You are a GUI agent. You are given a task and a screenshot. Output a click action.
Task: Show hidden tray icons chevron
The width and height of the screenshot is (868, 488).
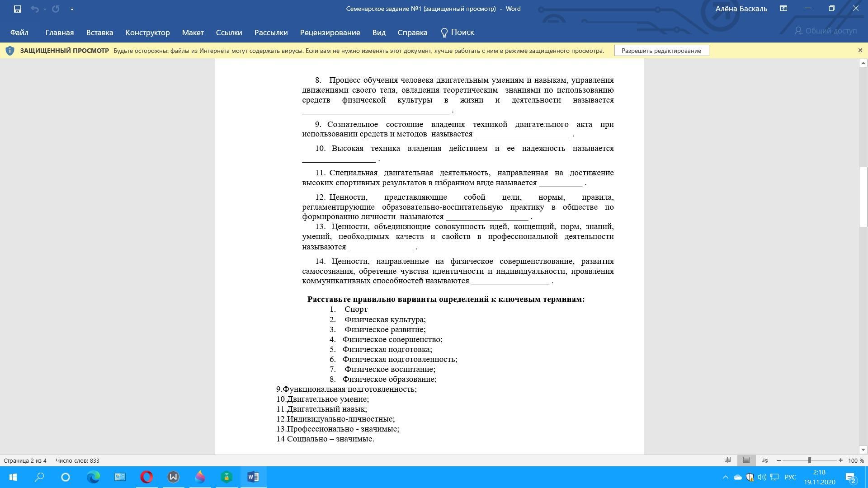pos(725,477)
